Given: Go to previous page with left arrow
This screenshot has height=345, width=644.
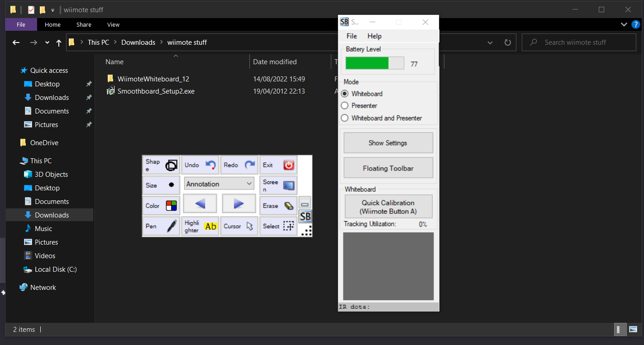Looking at the screenshot, I should [x=200, y=204].
